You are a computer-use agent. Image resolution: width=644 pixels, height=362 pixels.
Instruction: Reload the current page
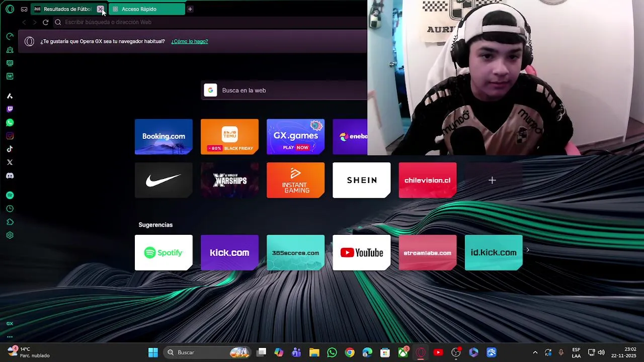[45, 22]
